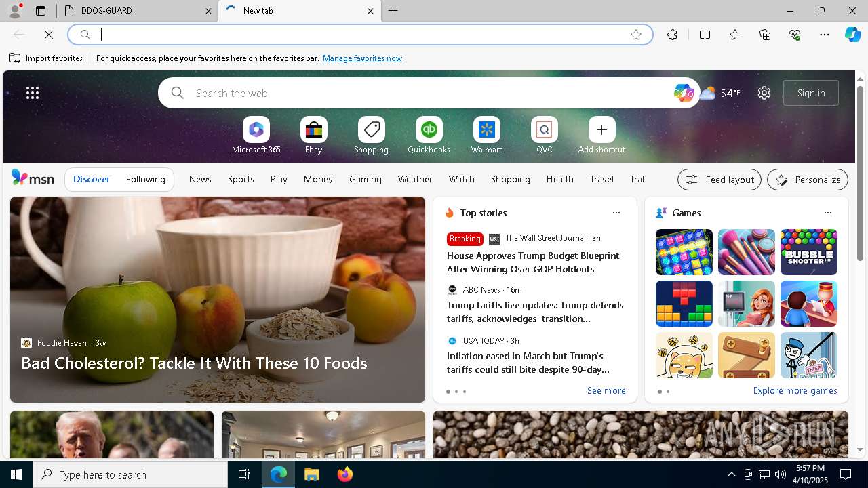The height and width of the screenshot is (488, 868).
Task: Open House Approves Trump Budget story
Action: tap(533, 262)
